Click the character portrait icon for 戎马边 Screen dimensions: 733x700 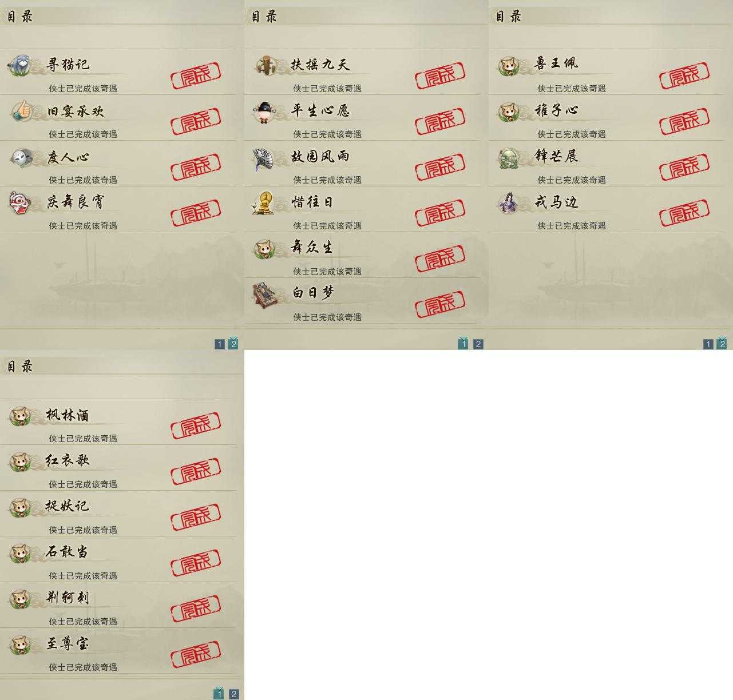point(508,202)
